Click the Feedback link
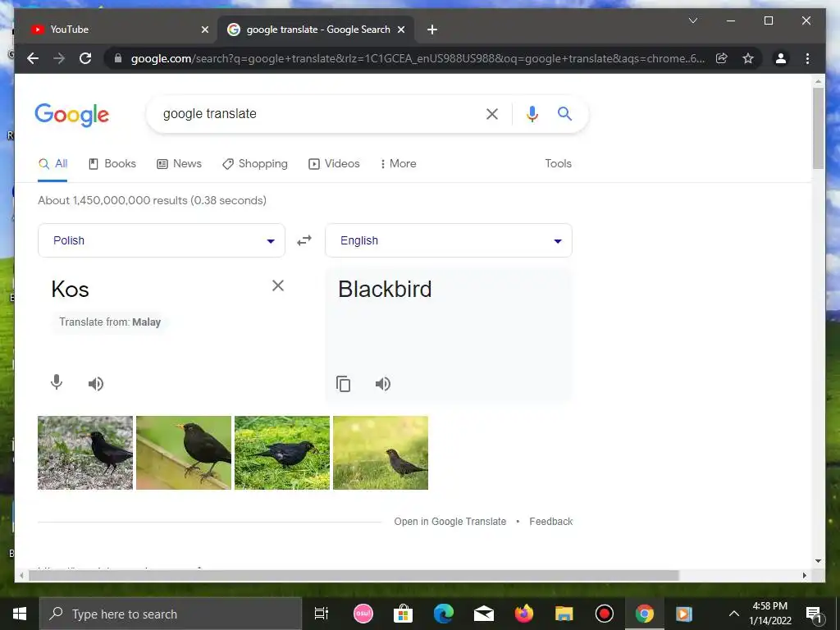 pos(550,521)
